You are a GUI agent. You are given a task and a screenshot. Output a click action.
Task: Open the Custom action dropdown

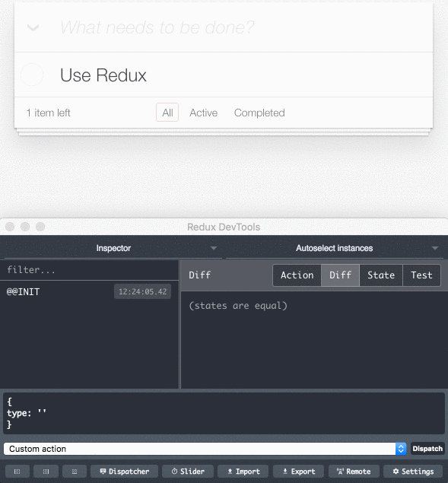point(205,449)
